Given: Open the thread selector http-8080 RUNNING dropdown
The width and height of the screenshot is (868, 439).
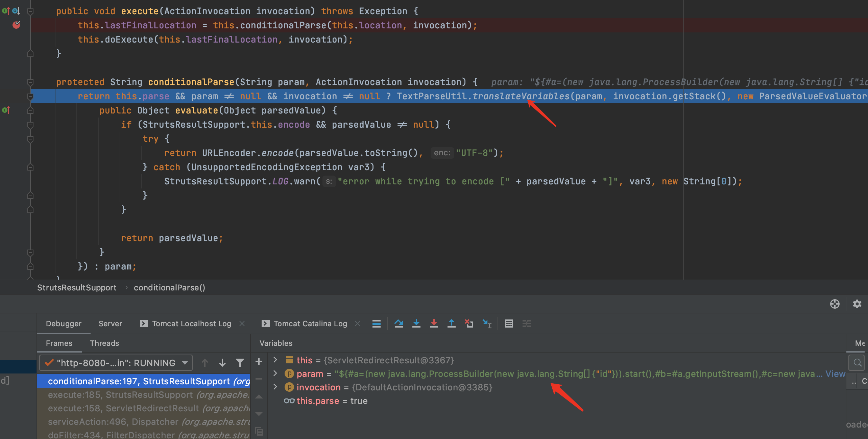Looking at the screenshot, I should 116,363.
